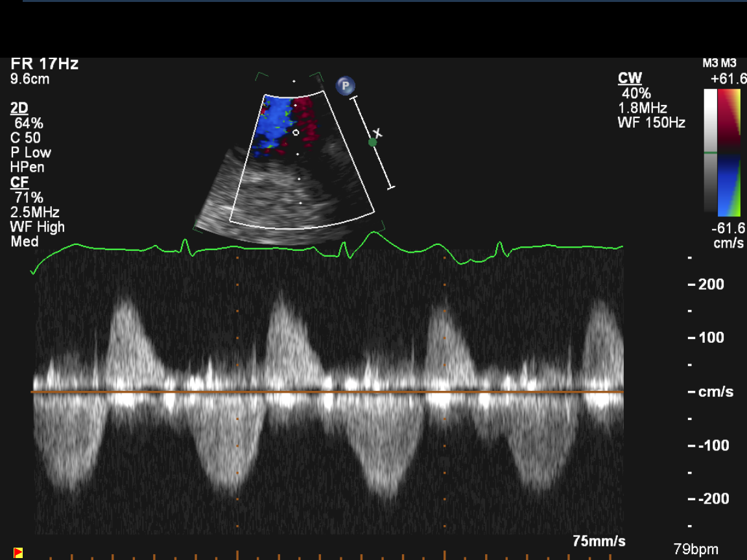Viewport: 747px width, 560px height.
Task: Click the red flow region in color box
Action: [x=303, y=120]
